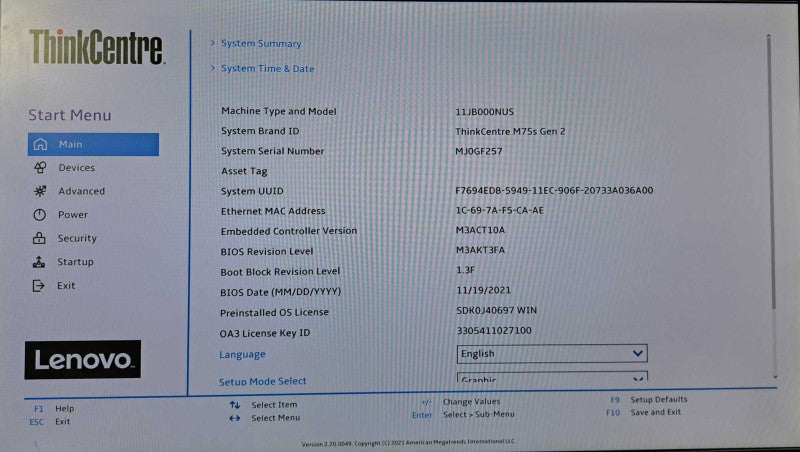Screen dimensions: 800x452
Task: Go to the Advanced menu
Action: coord(82,191)
